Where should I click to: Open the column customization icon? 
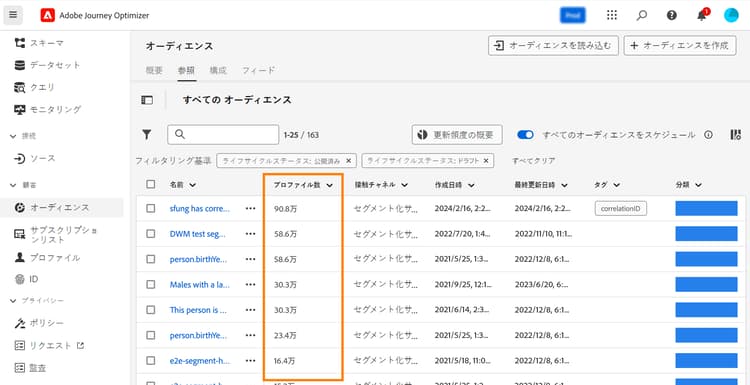736,135
